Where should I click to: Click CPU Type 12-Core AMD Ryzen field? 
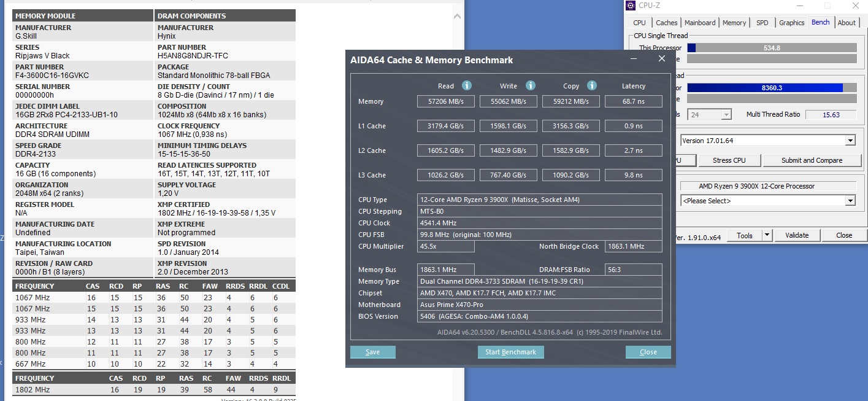(x=540, y=200)
